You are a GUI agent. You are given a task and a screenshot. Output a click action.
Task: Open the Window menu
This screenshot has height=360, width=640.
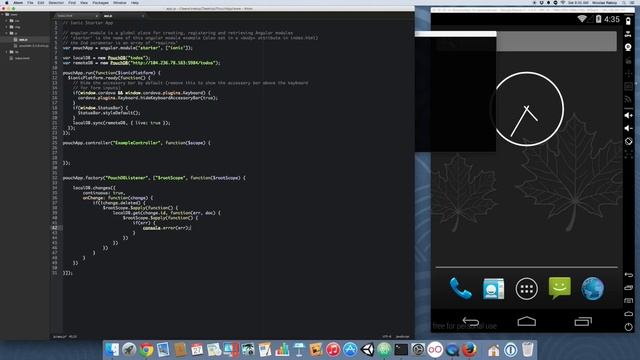[x=120, y=2]
